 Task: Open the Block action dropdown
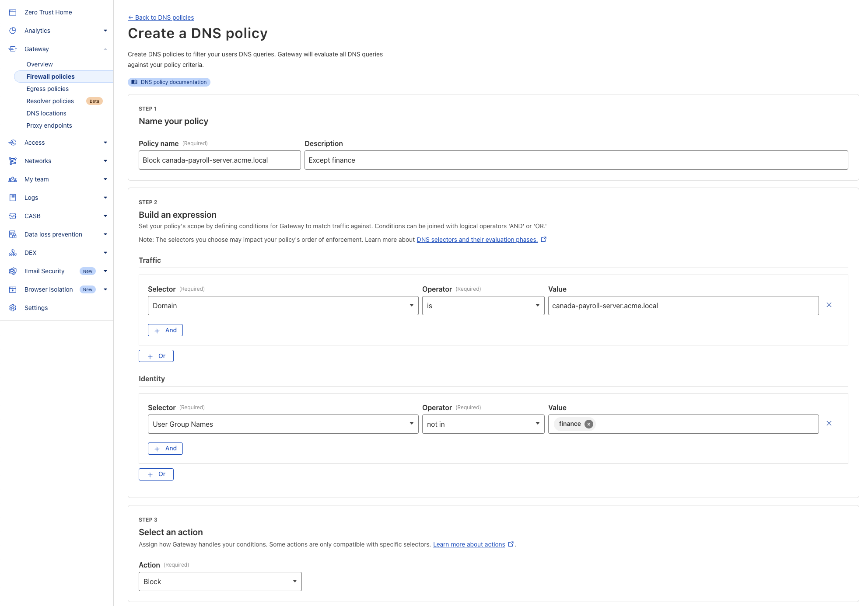pyautogui.click(x=220, y=582)
